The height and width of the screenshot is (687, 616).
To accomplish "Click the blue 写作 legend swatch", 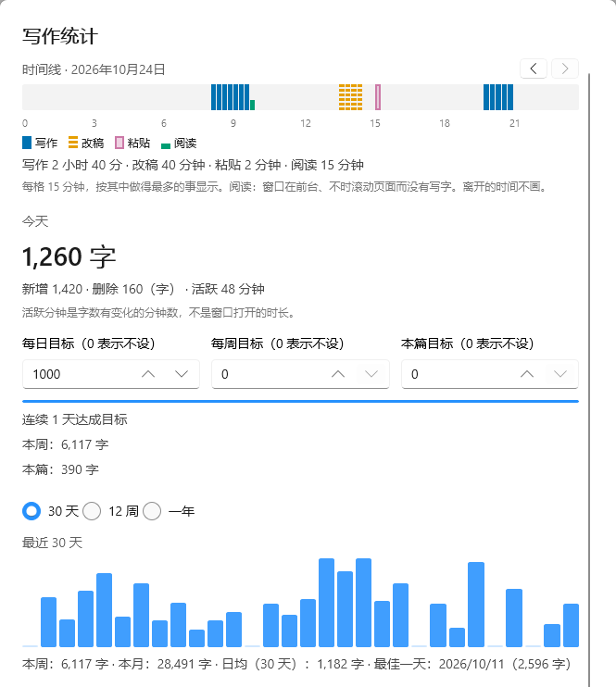I will click(x=27, y=143).
